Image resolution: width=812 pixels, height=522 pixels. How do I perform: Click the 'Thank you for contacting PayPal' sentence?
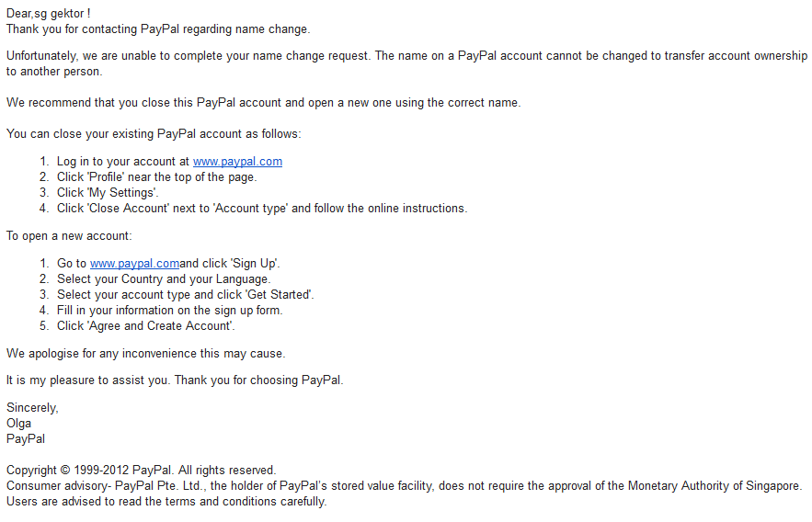tap(158, 29)
